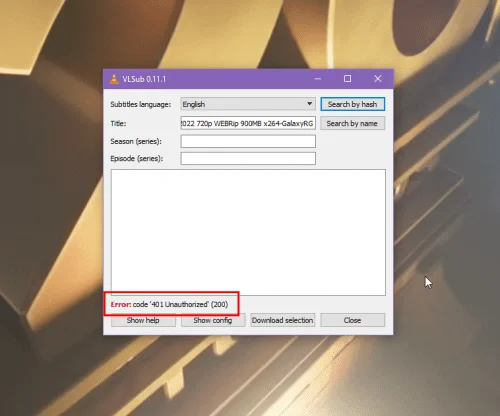The width and height of the screenshot is (500, 416).
Task: Click the Subtitles language label
Action: [x=140, y=104]
